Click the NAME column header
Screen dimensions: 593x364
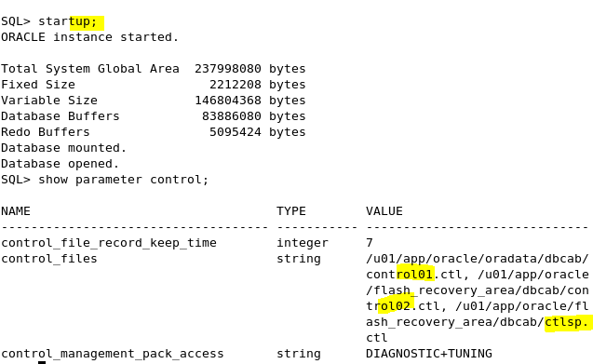16,211
